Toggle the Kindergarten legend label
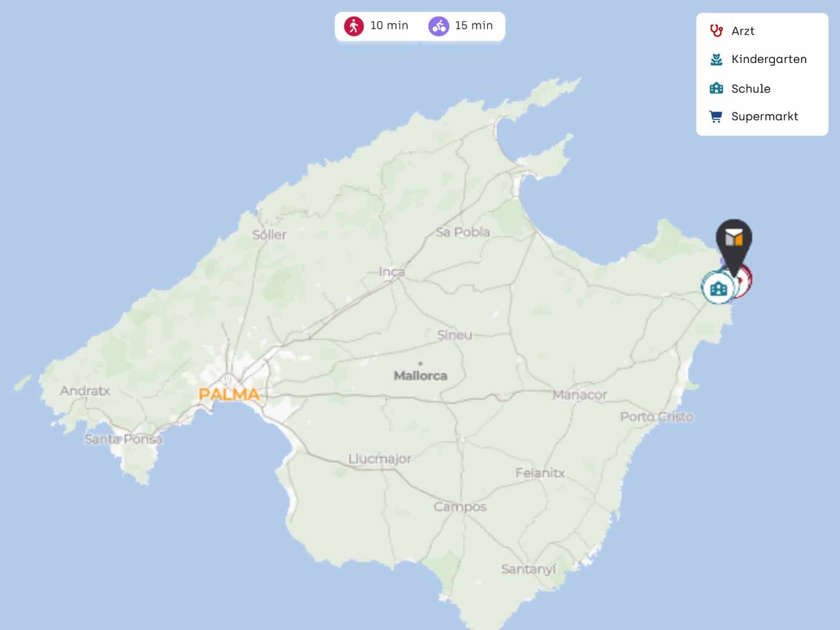This screenshot has width=840, height=630. pyautogui.click(x=769, y=59)
